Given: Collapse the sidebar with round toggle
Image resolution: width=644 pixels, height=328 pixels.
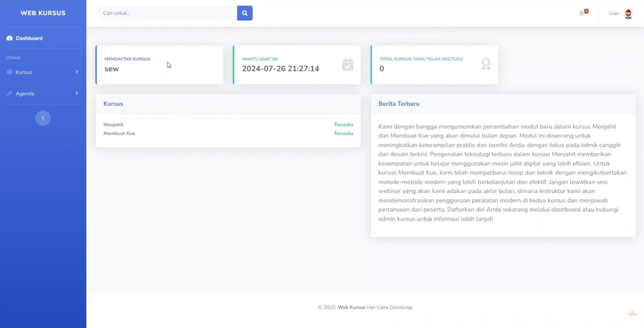Looking at the screenshot, I should click(43, 118).
